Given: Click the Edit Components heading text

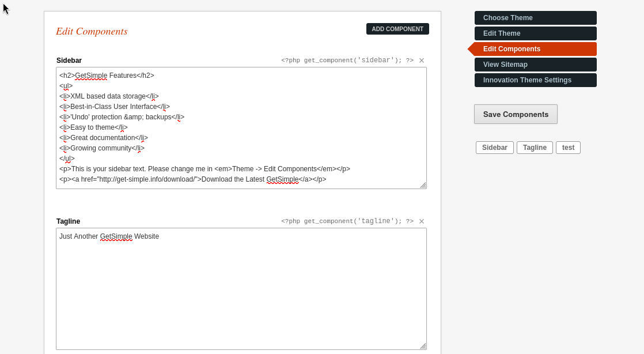Looking at the screenshot, I should click(x=92, y=32).
